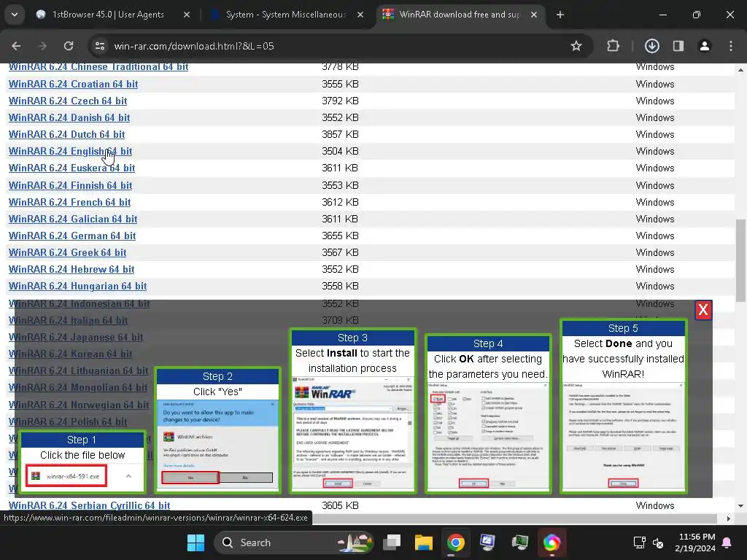747x560 pixels.
Task: Download WinRAR 6.24 Greek 64 bit
Action: [x=68, y=252]
